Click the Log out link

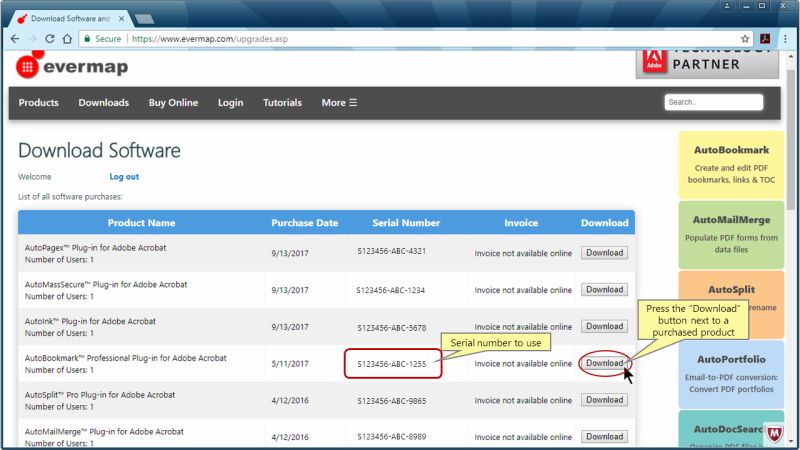[124, 177]
